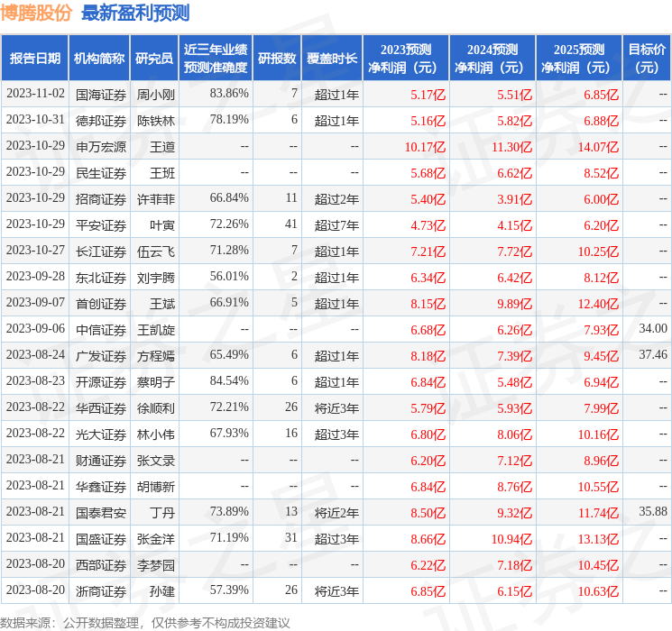Select the 研究员 column header

[x=154, y=59]
